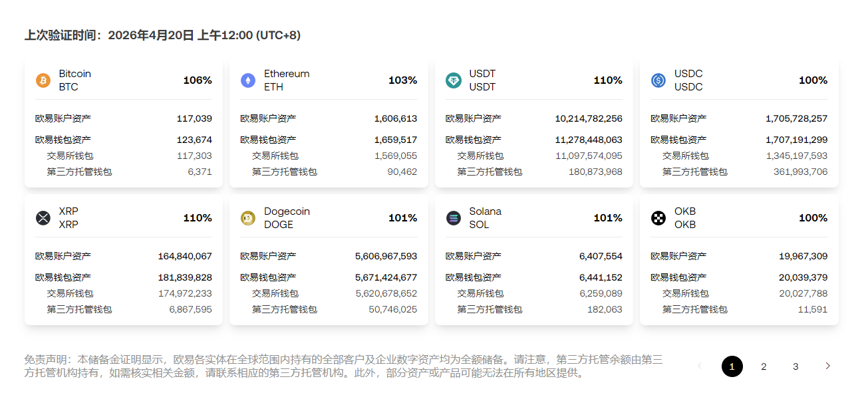The height and width of the screenshot is (395, 868).
Task: Click Dogecoin custody wallet value 50,746,025
Action: (393, 309)
